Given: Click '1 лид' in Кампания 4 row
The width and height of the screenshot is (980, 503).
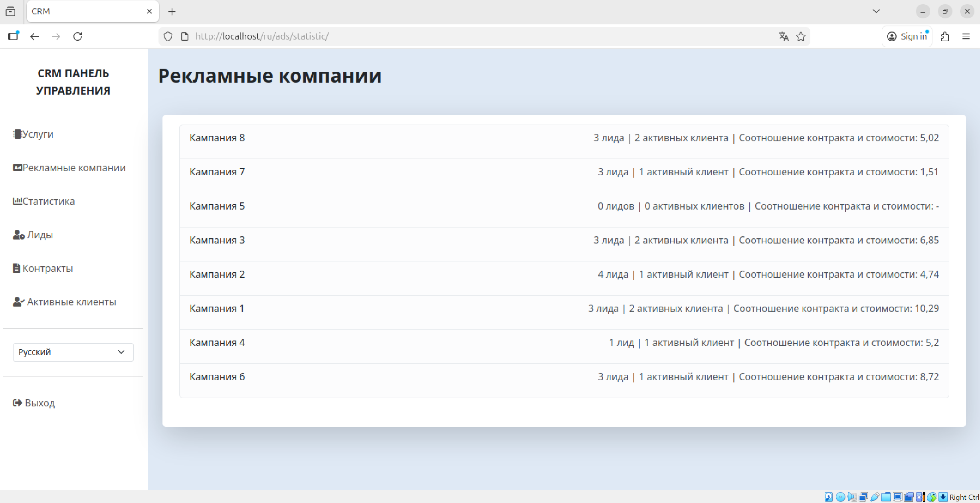Looking at the screenshot, I should 621,343.
